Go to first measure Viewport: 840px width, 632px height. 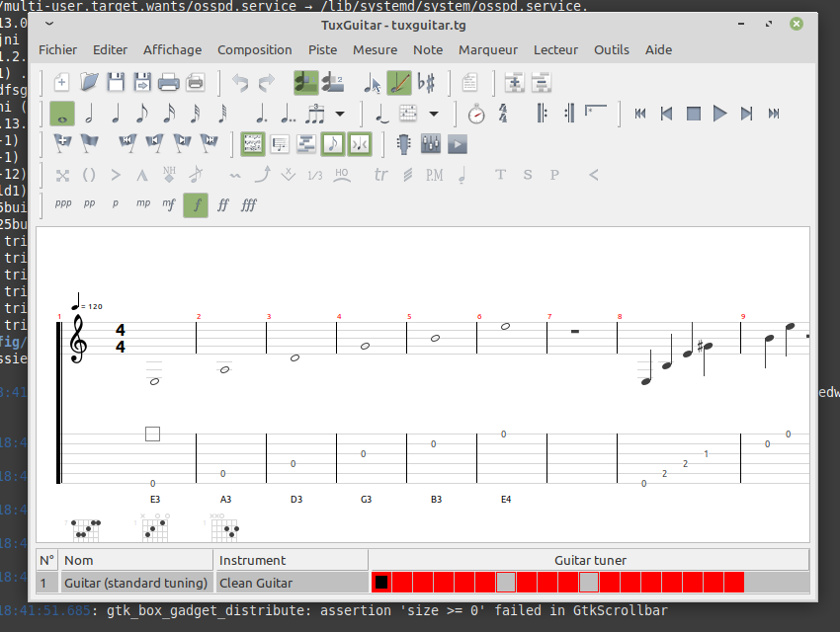pos(640,114)
